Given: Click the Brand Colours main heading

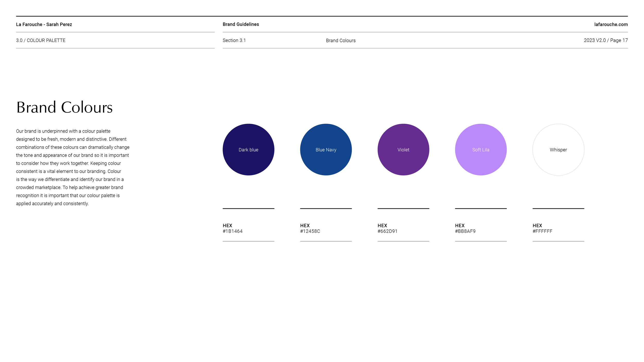Looking at the screenshot, I should click(64, 107).
